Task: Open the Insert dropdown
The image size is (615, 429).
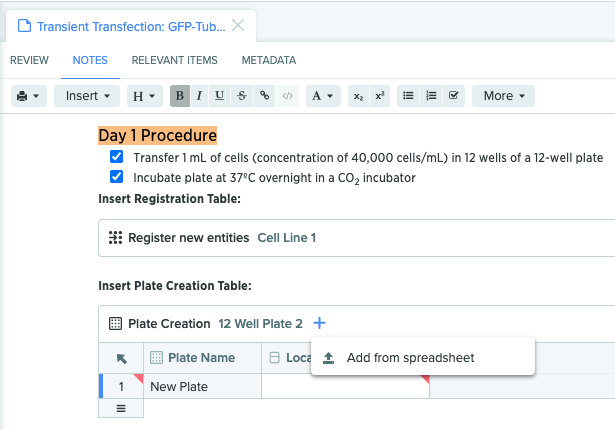Action: 88,96
